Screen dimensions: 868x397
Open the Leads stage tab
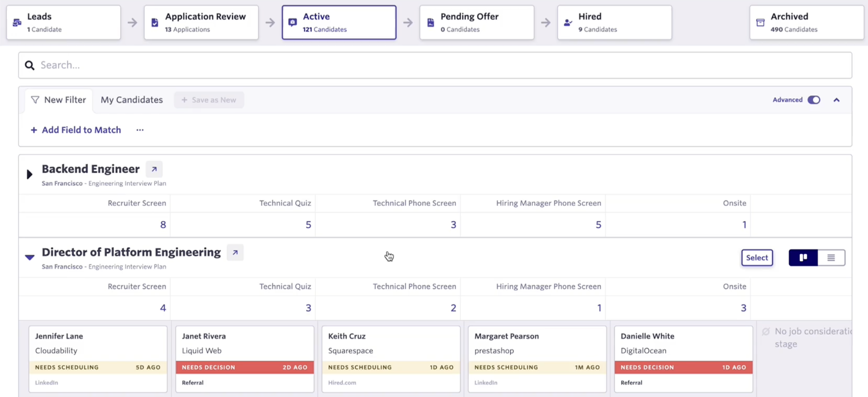coord(63,23)
